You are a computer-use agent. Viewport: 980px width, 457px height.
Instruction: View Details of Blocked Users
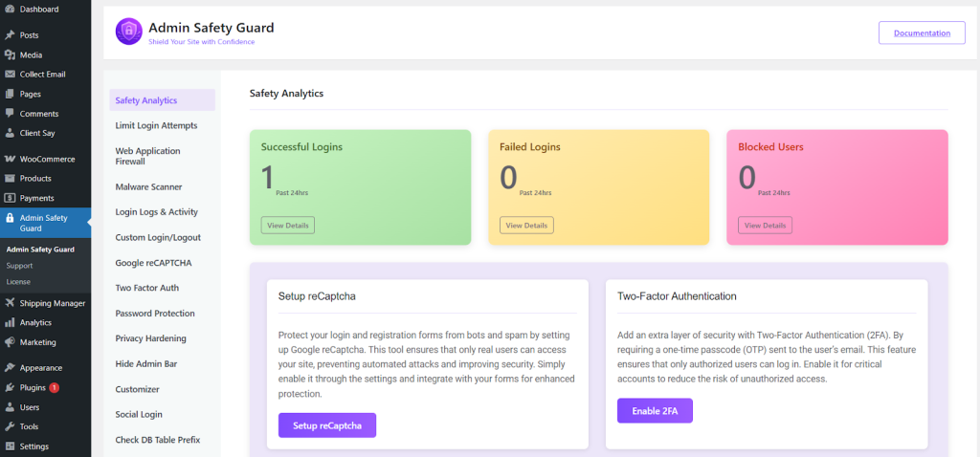(x=765, y=226)
